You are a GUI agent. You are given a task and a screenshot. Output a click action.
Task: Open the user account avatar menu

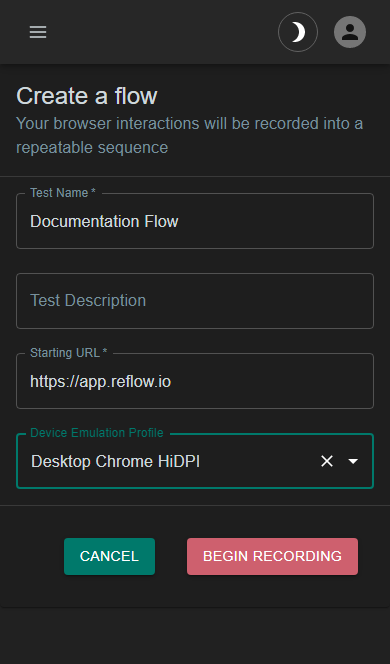pyautogui.click(x=350, y=32)
